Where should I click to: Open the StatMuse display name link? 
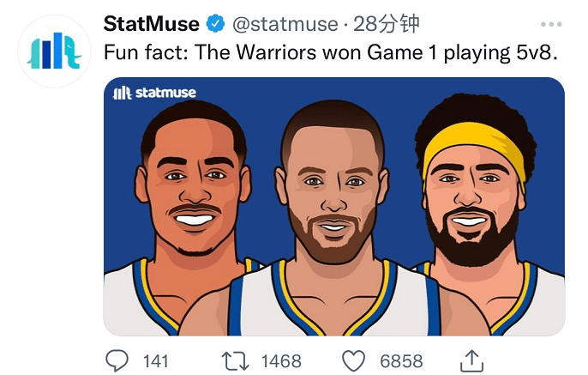pos(151,23)
